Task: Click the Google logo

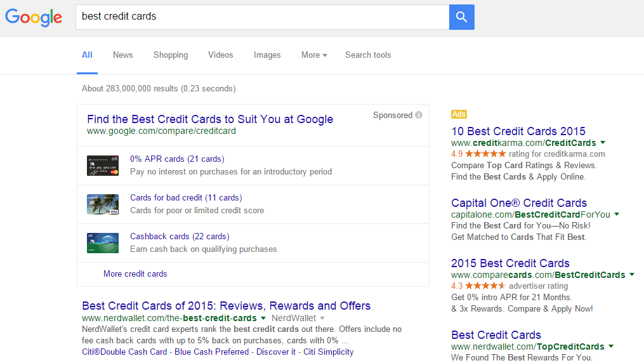Action: coord(34,17)
